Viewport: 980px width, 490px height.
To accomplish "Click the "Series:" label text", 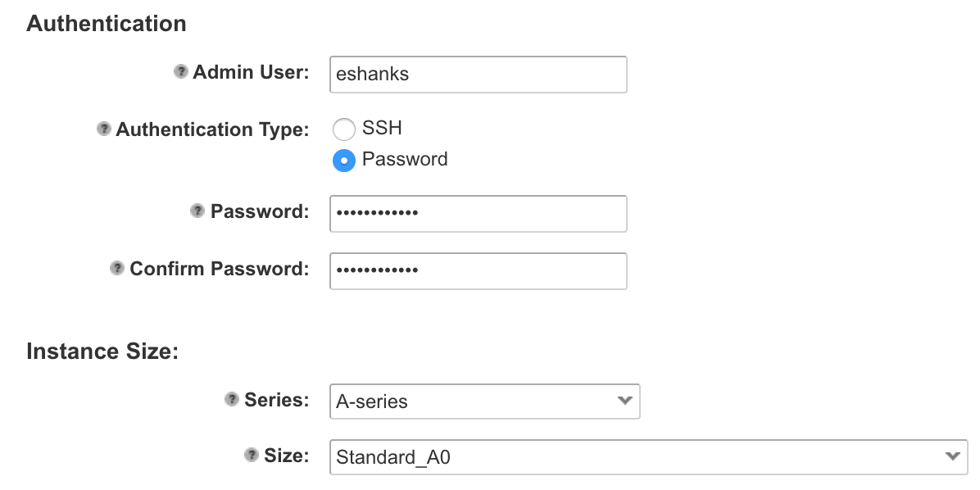I will pyautogui.click(x=276, y=400).
